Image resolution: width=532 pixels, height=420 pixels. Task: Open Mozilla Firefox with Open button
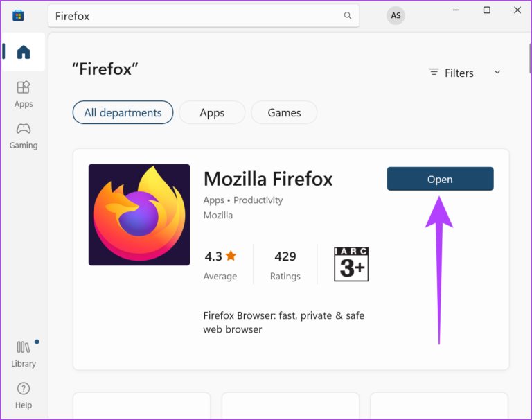[440, 179]
